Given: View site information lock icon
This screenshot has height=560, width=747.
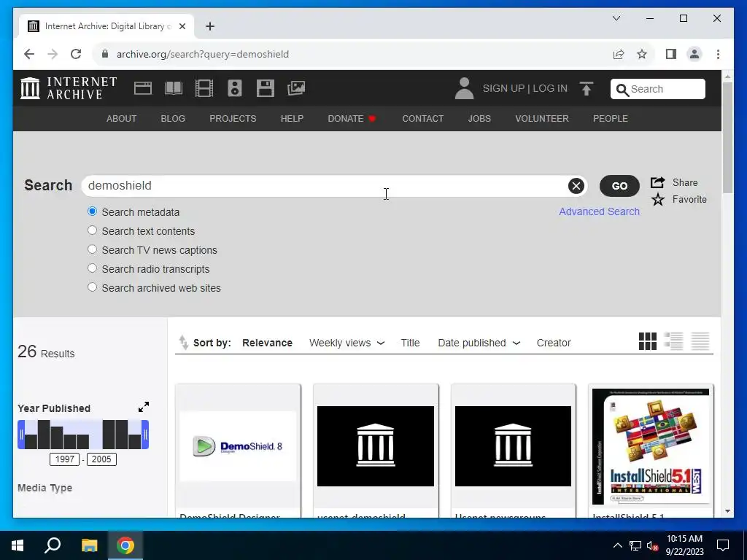Looking at the screenshot, I should (x=105, y=54).
